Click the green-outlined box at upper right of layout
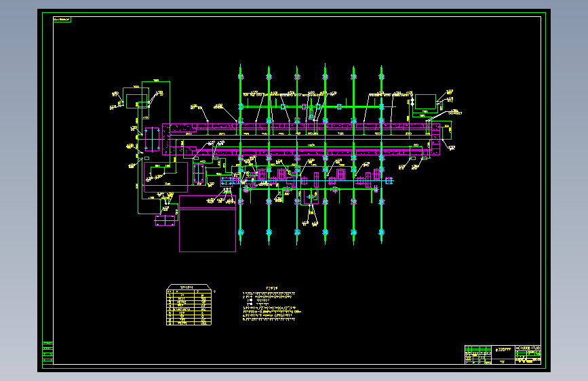588x381 pixels. 425,102
